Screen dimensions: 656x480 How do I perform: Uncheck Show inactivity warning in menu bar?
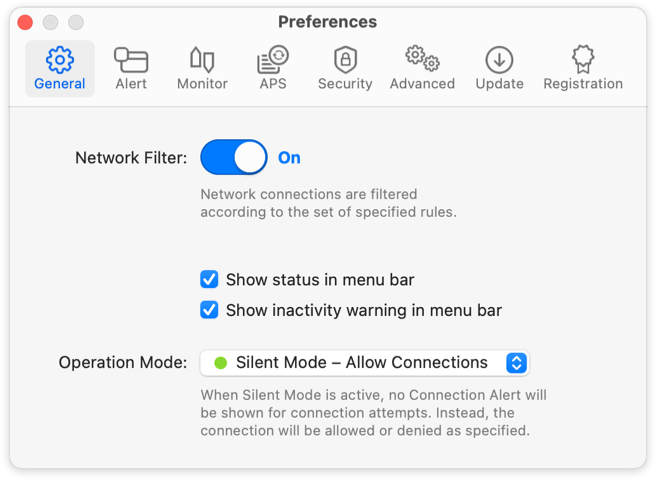[x=209, y=310]
